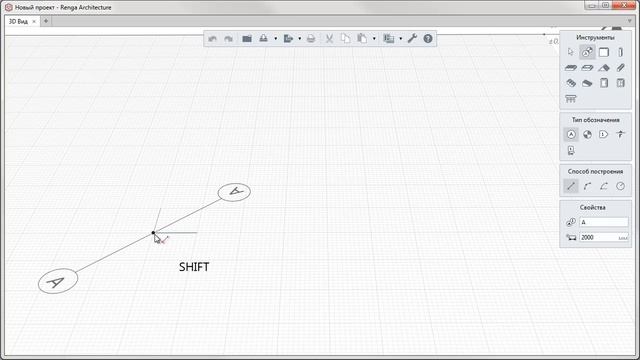
Task: Set marker type to pentagon tag
Action: tap(604, 134)
